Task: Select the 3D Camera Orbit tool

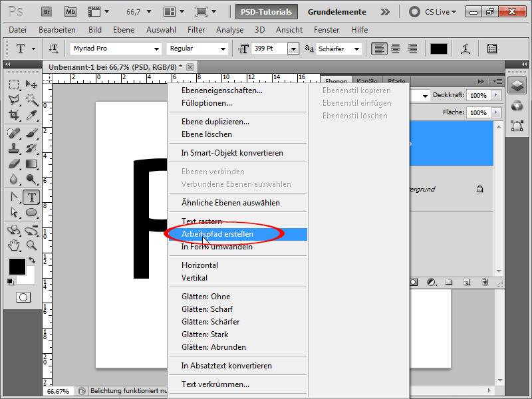Action: pyautogui.click(x=31, y=230)
